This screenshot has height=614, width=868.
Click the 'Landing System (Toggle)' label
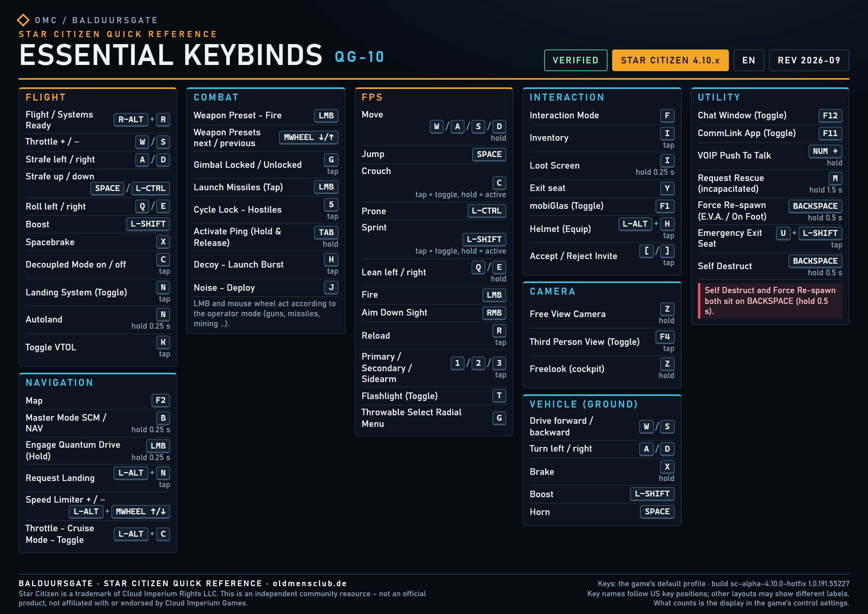(x=76, y=292)
